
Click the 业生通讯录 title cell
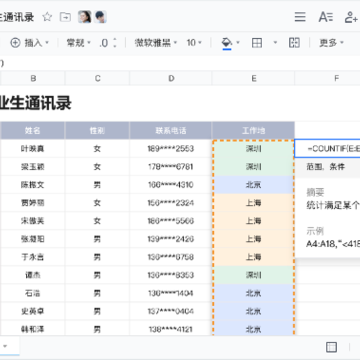36,103
